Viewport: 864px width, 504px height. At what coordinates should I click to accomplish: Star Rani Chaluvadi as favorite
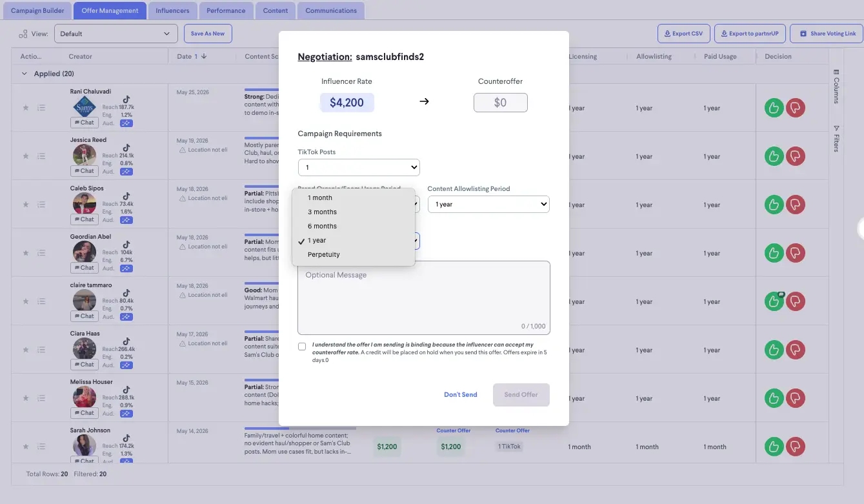pyautogui.click(x=26, y=108)
